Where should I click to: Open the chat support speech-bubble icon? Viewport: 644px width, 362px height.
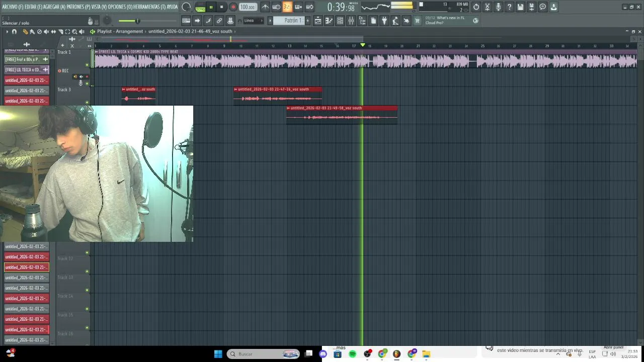coord(542,7)
